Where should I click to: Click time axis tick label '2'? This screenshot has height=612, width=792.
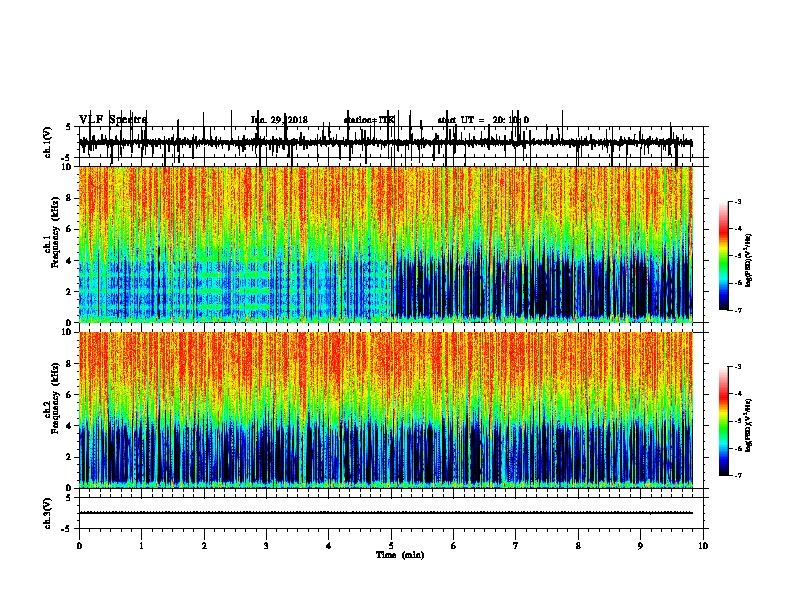pyautogui.click(x=204, y=546)
